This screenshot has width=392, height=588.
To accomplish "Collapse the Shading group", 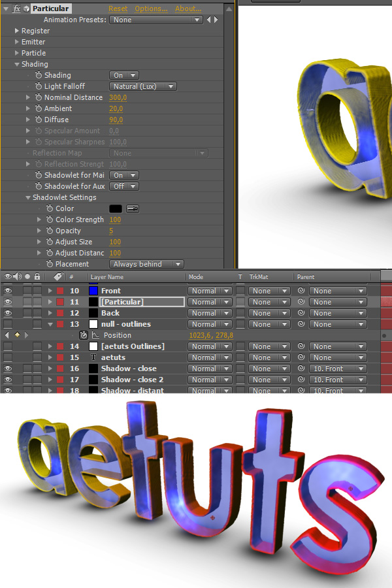I will [x=16, y=64].
